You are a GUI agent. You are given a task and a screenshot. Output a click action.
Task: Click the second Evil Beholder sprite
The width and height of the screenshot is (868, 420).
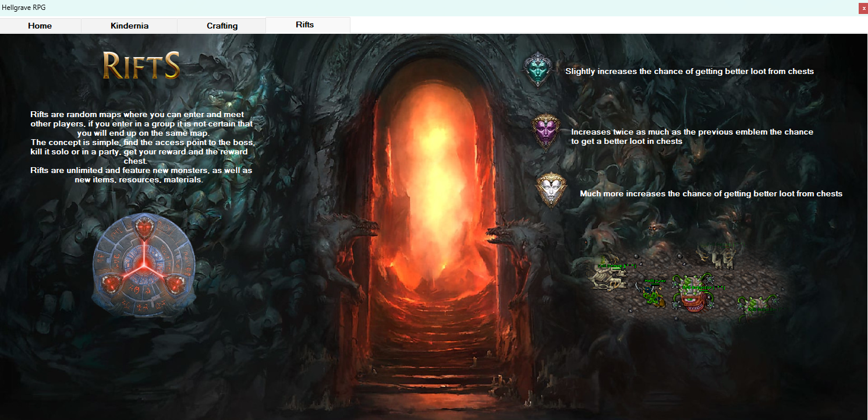pyautogui.click(x=755, y=308)
